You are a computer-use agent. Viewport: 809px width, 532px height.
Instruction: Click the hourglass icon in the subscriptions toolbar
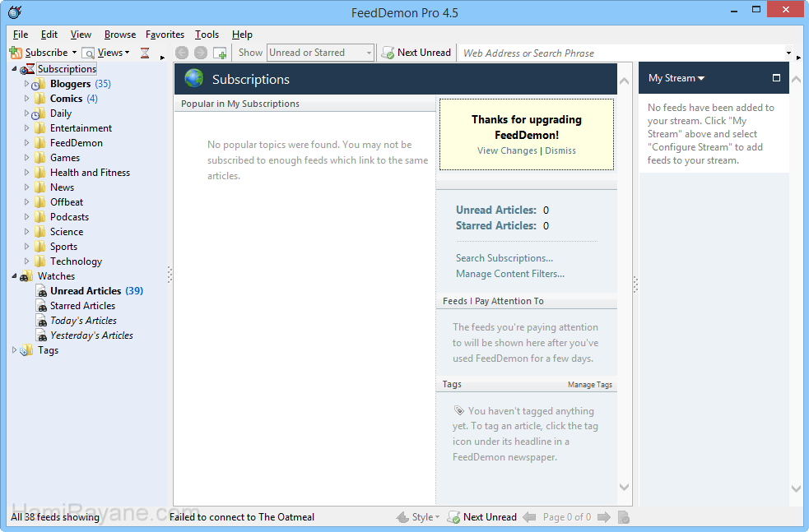(x=145, y=53)
